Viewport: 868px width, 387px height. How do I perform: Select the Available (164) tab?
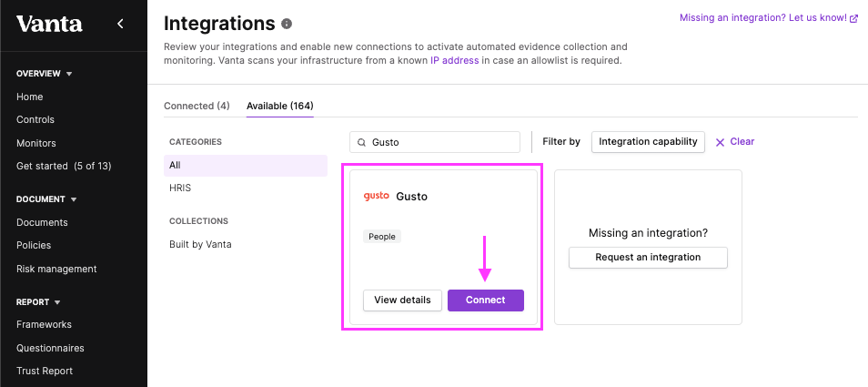pyautogui.click(x=280, y=106)
